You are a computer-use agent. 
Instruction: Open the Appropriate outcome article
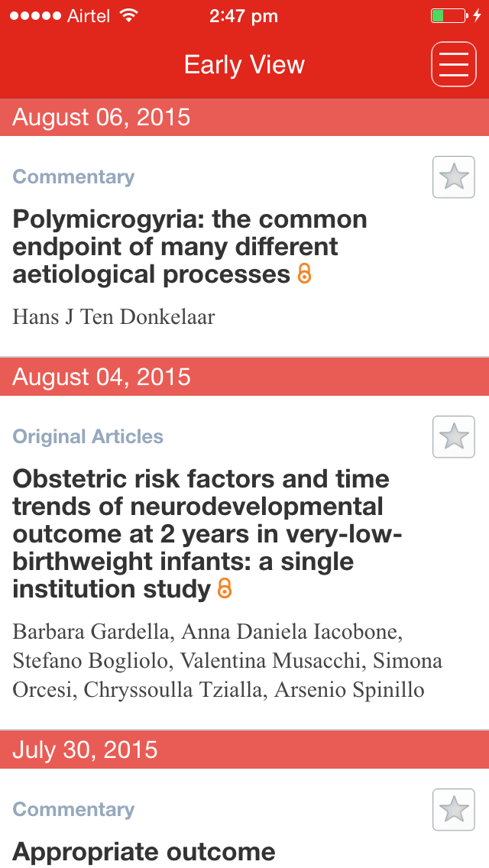pyautogui.click(x=144, y=851)
